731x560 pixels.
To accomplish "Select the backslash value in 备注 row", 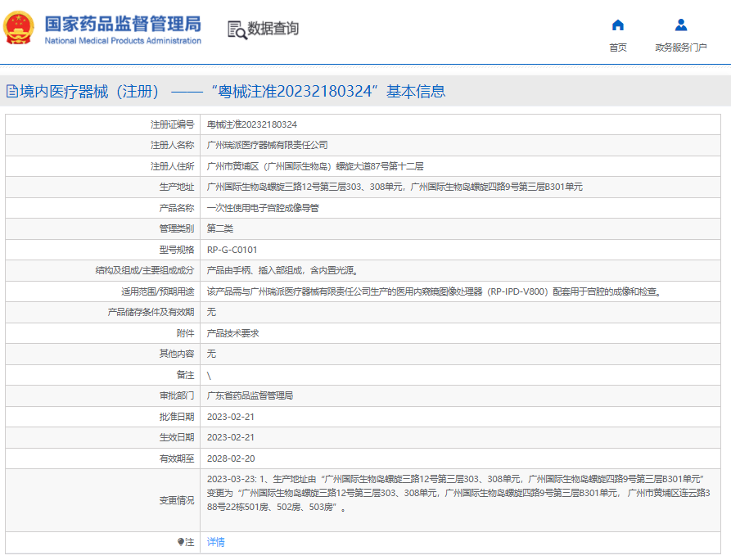I will click(x=209, y=375).
